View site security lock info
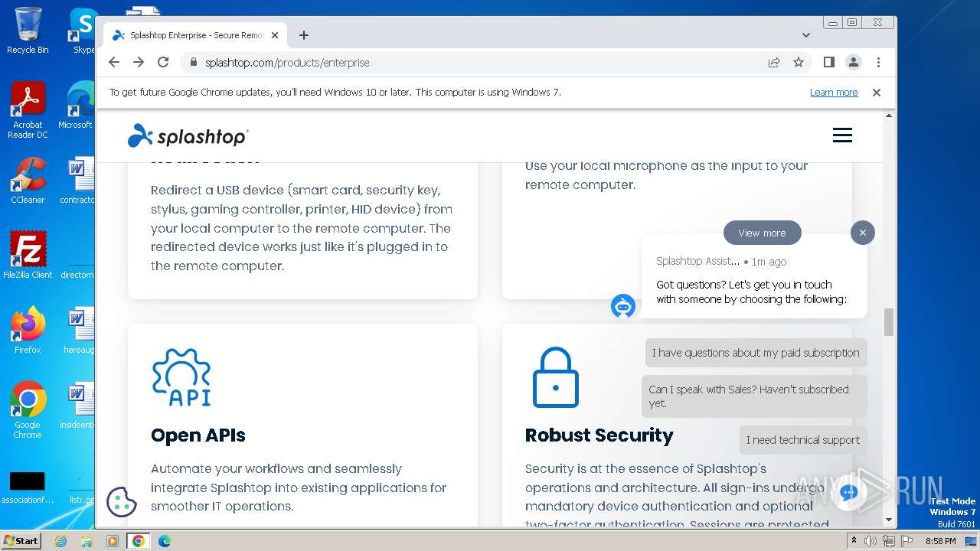 193,63
